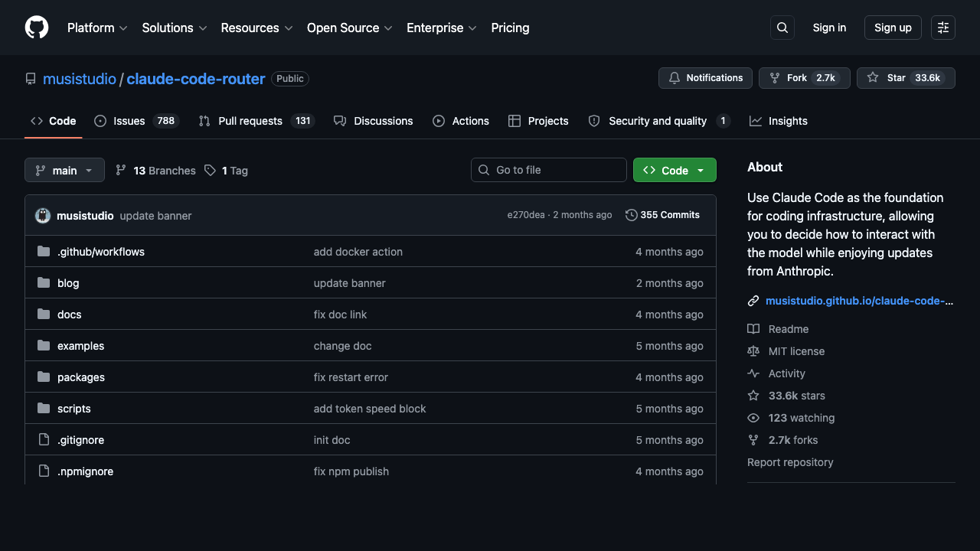The width and height of the screenshot is (980, 551).
Task: Open Security and quality tab
Action: tap(659, 121)
